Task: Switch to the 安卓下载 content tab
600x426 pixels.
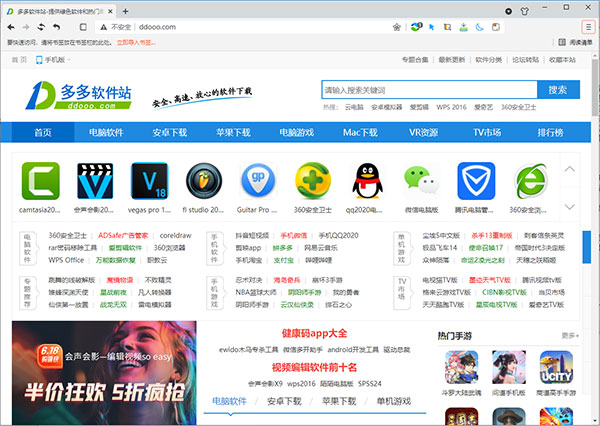Action: (x=284, y=401)
